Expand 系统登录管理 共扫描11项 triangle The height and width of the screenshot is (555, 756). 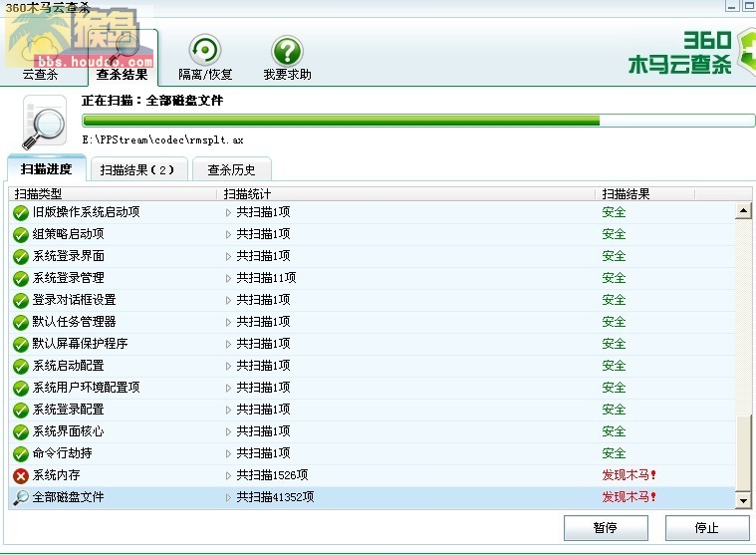[x=228, y=279]
